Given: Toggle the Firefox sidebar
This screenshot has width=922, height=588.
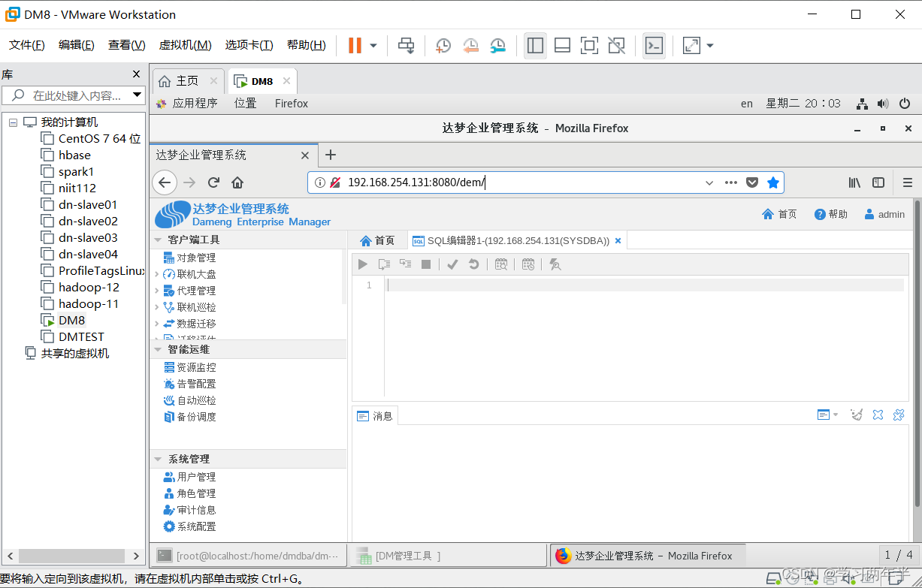Looking at the screenshot, I should [878, 182].
